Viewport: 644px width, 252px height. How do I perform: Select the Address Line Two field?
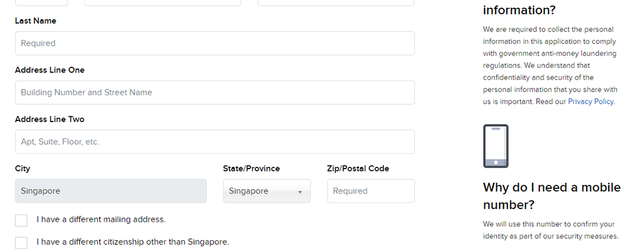215,142
